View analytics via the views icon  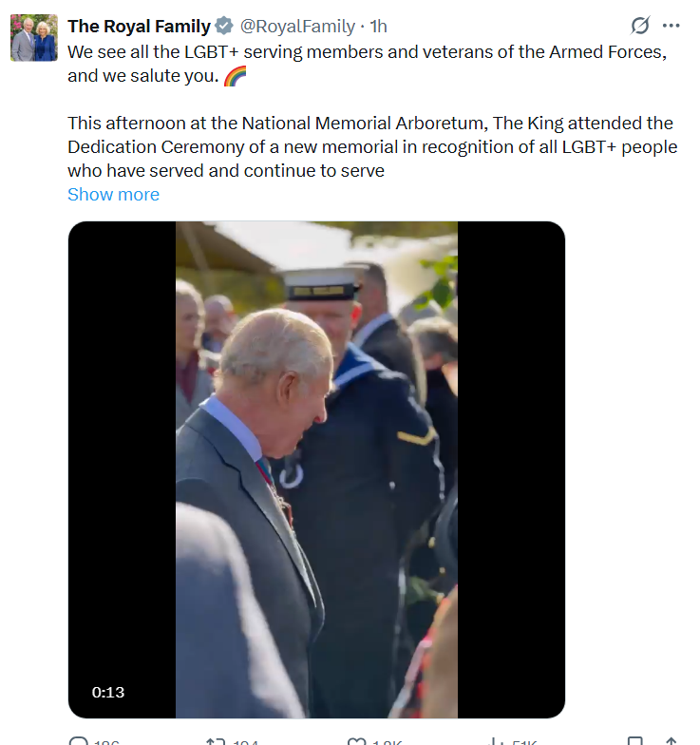tap(496, 741)
